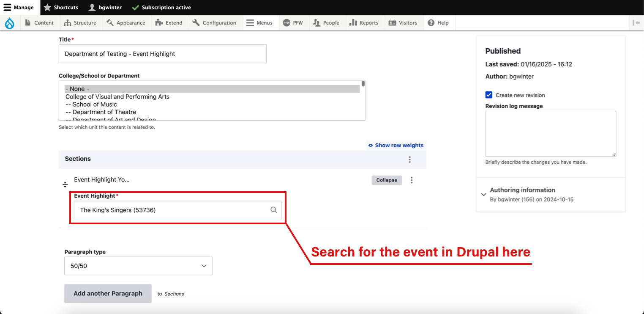Open the Reports menu
Screen dimensions: 644x314
coord(364,23)
